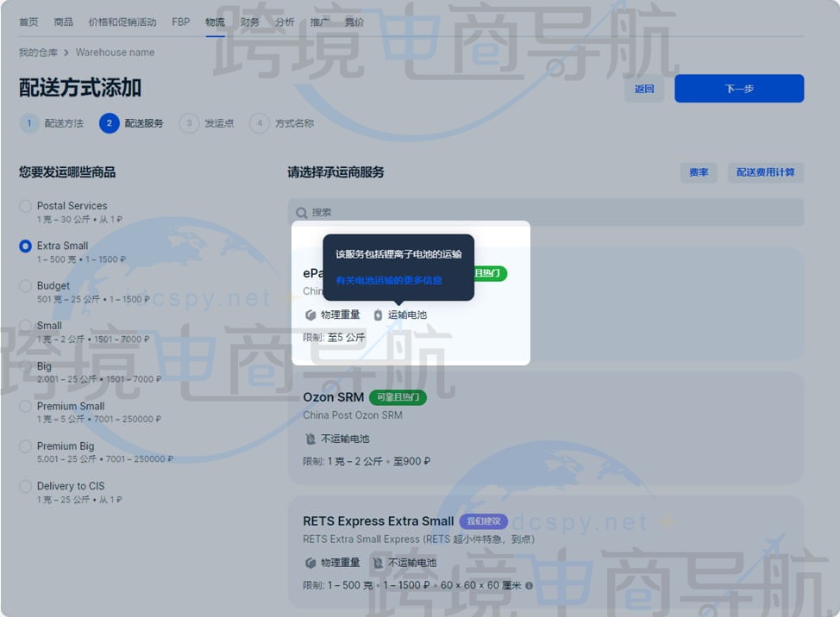Switch to the 财务 menu tab
The width and height of the screenshot is (840, 617).
[250, 22]
